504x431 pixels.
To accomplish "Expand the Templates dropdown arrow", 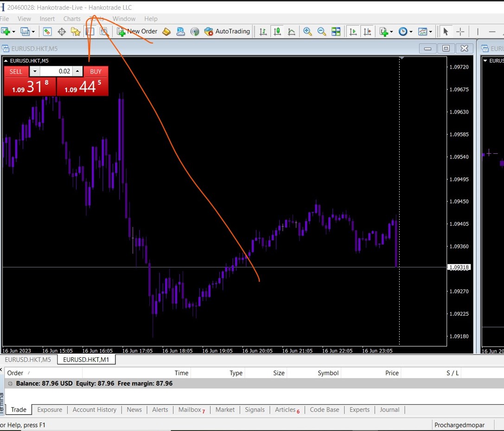I will 430,32.
